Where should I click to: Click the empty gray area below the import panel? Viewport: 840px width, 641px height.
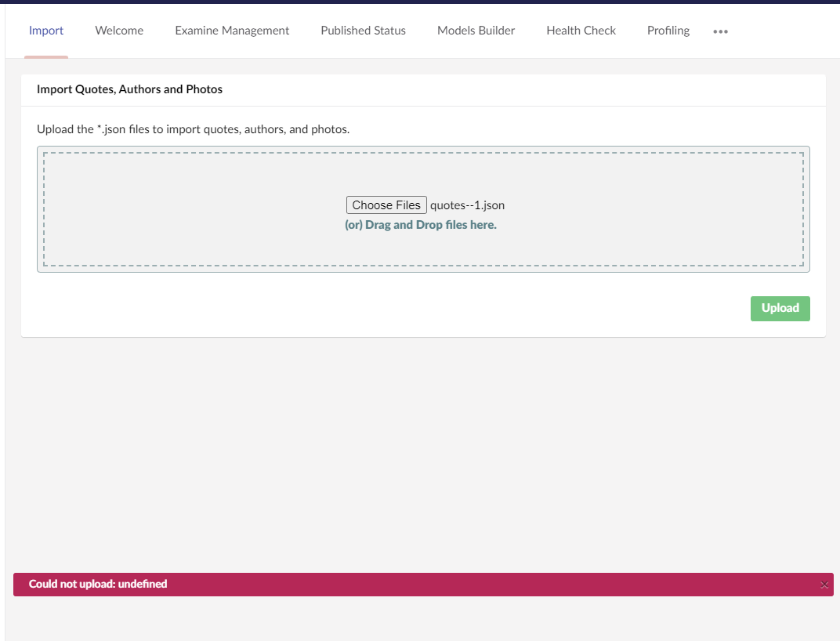click(x=423, y=454)
